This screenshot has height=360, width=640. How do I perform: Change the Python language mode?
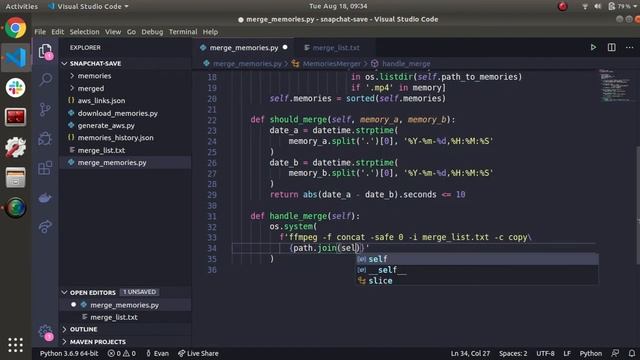[x=591, y=353]
